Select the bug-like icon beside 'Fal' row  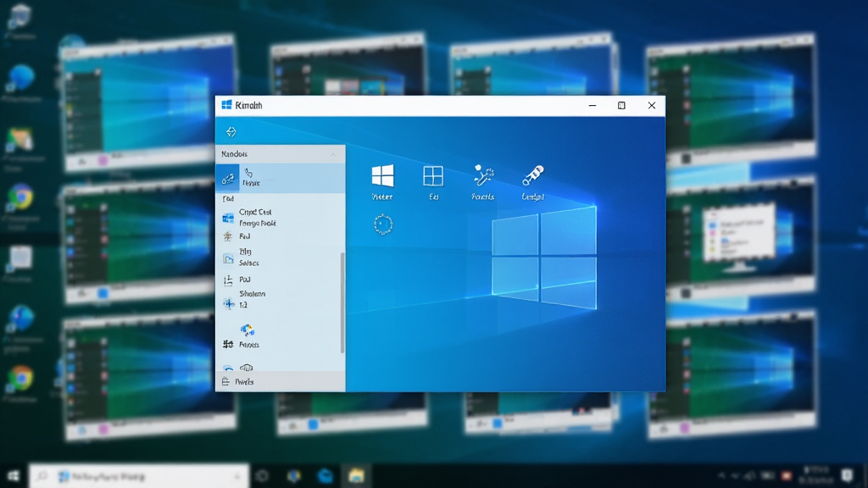coord(227,236)
